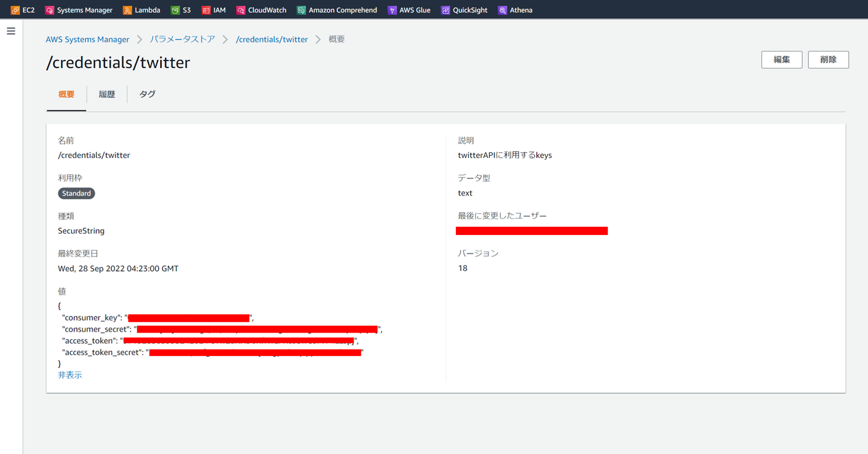868x454 pixels.
Task: Click the 最後に変更したユーザー label
Action: click(502, 216)
